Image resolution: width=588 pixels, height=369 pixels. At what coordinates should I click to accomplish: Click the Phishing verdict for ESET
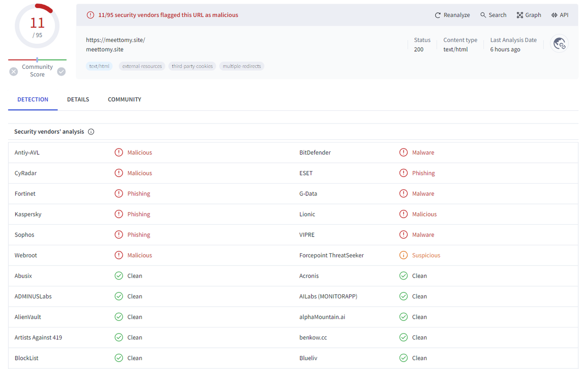pos(423,173)
